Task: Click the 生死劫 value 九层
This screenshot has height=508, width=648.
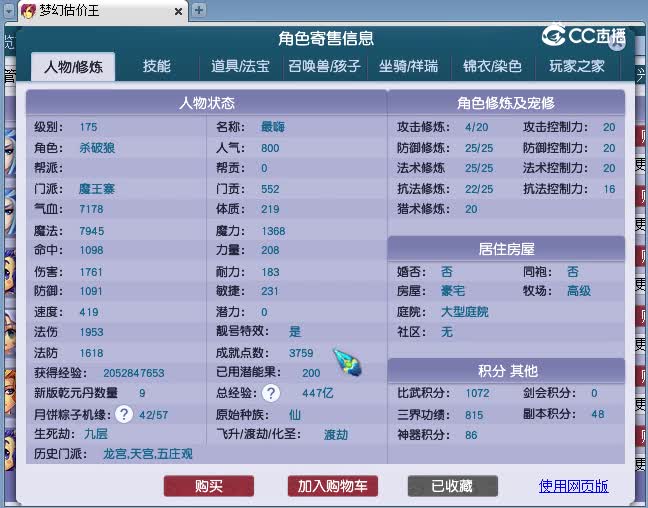Action: [x=96, y=434]
